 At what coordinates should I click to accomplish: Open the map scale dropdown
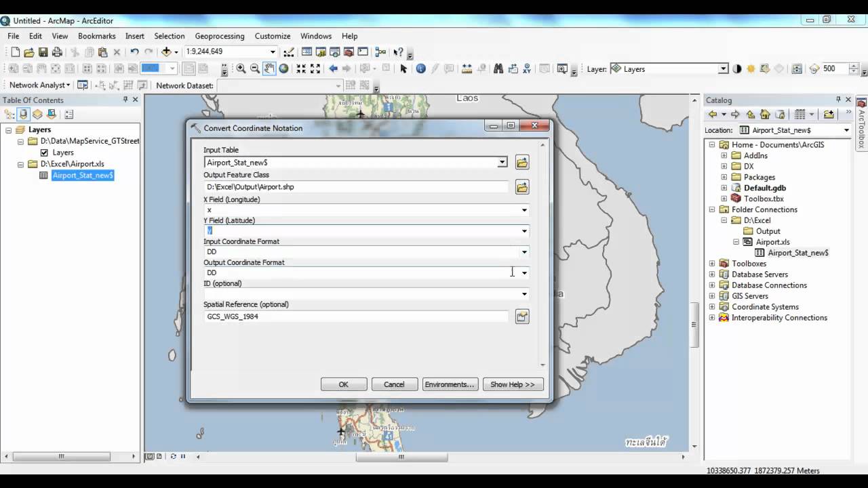[273, 52]
